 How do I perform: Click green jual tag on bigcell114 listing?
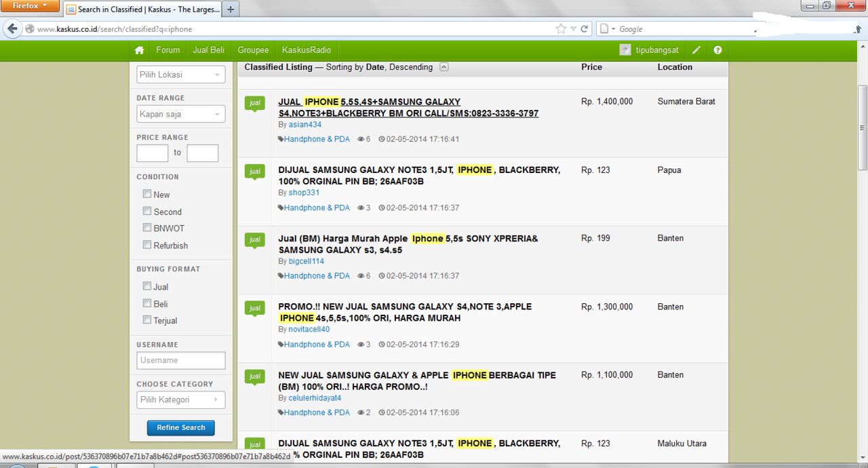[255, 240]
